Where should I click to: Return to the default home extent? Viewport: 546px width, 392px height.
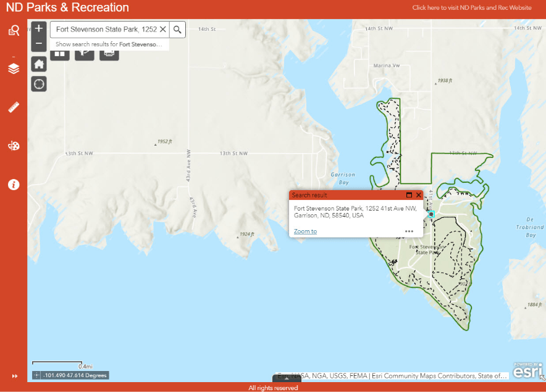(x=39, y=64)
